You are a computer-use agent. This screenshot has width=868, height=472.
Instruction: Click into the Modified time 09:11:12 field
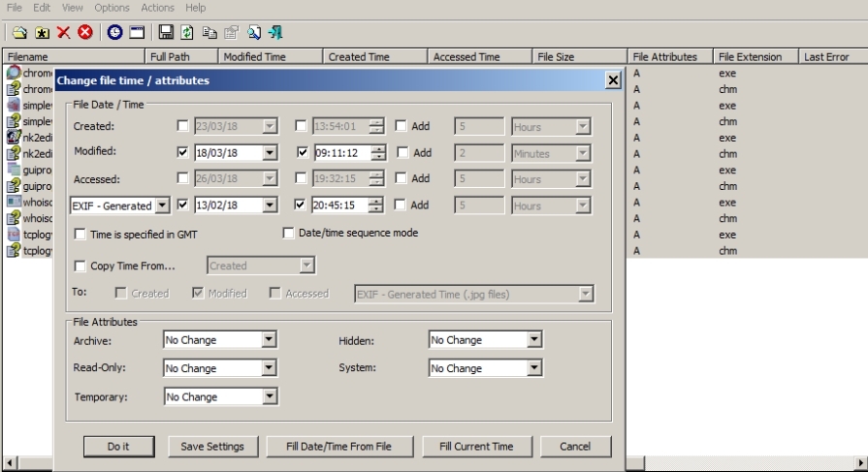342,153
